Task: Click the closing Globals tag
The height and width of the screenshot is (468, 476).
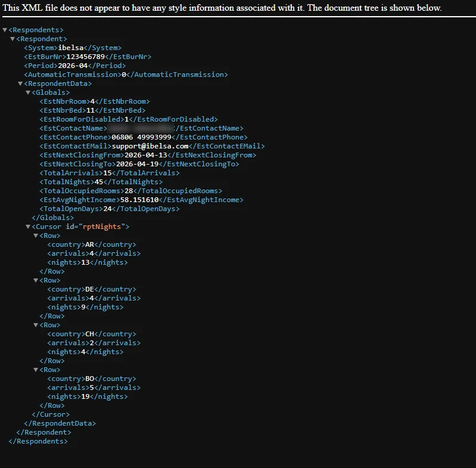Action: [x=53, y=218]
